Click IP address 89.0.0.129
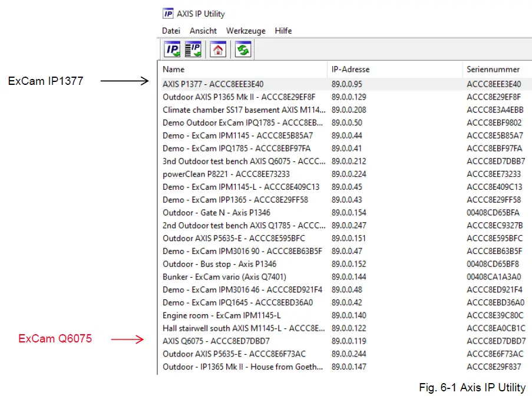This screenshot has width=532, height=399. [349, 97]
